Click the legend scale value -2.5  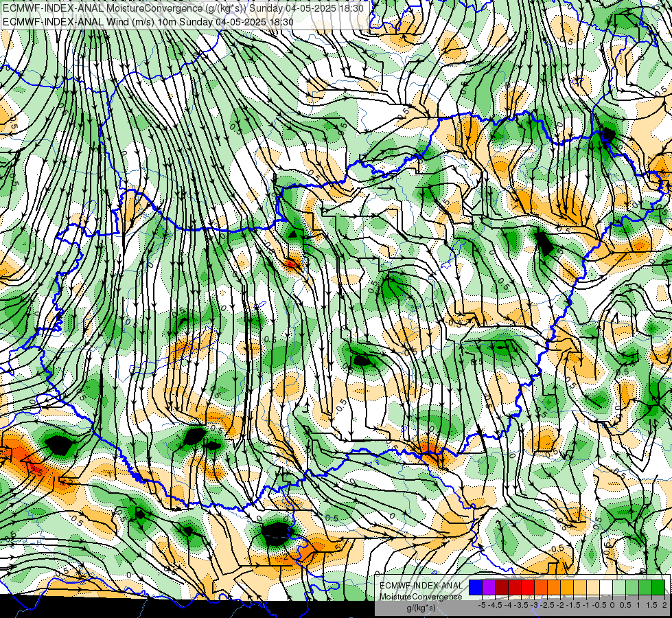click(x=548, y=605)
